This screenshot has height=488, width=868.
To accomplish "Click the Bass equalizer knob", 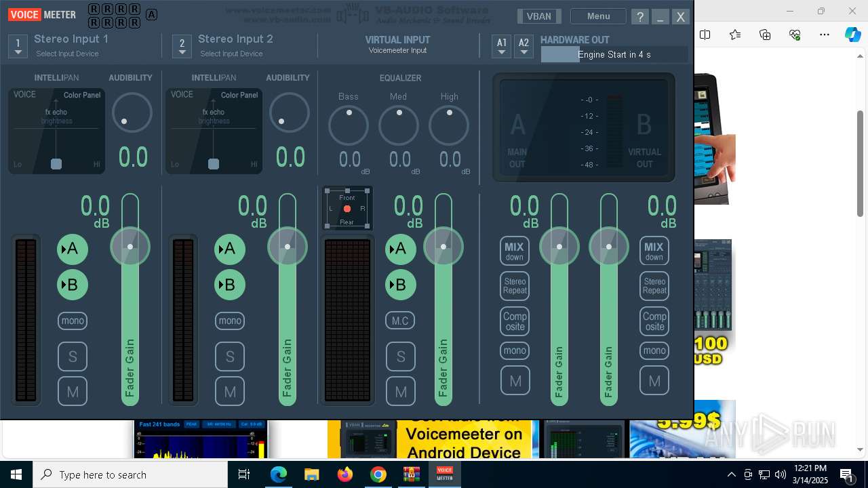I will [x=349, y=125].
